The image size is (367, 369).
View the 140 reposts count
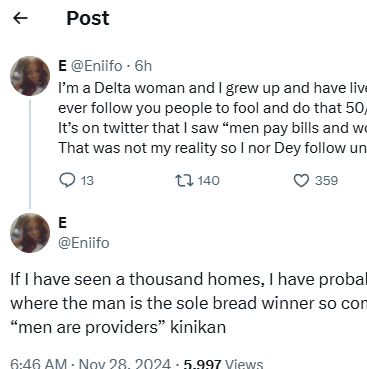[x=208, y=181]
